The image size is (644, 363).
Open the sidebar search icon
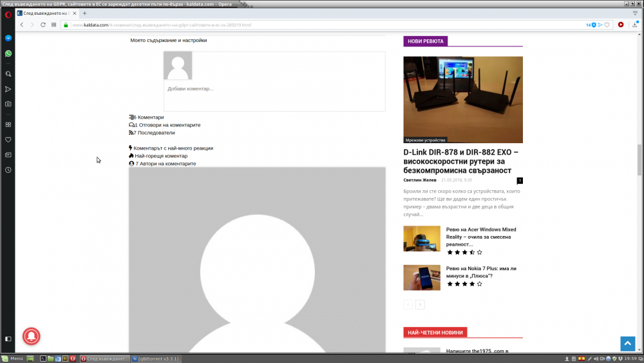[x=8, y=74]
